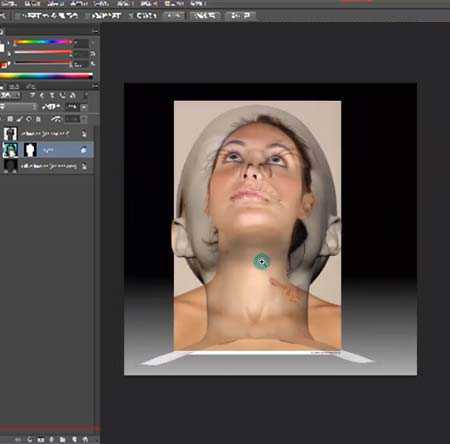Select the bottom dark layer thumbnail
This screenshot has width=450, height=444.
(11, 166)
